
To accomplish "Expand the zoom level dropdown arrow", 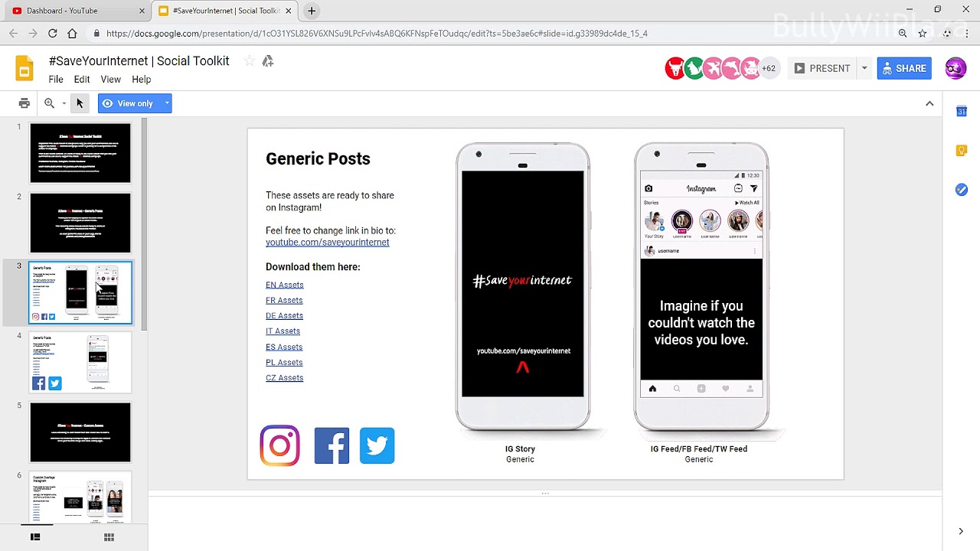I will tap(64, 103).
